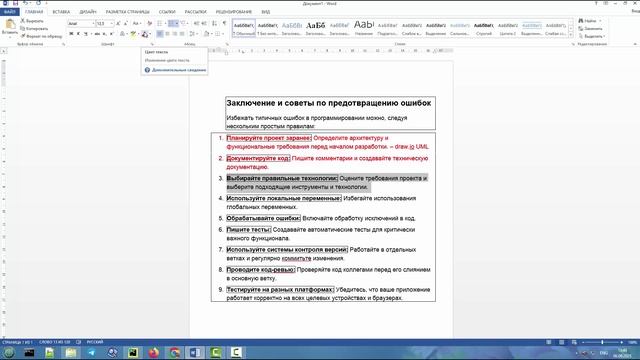
Task: Open the font size combo box
Action: 104,24
